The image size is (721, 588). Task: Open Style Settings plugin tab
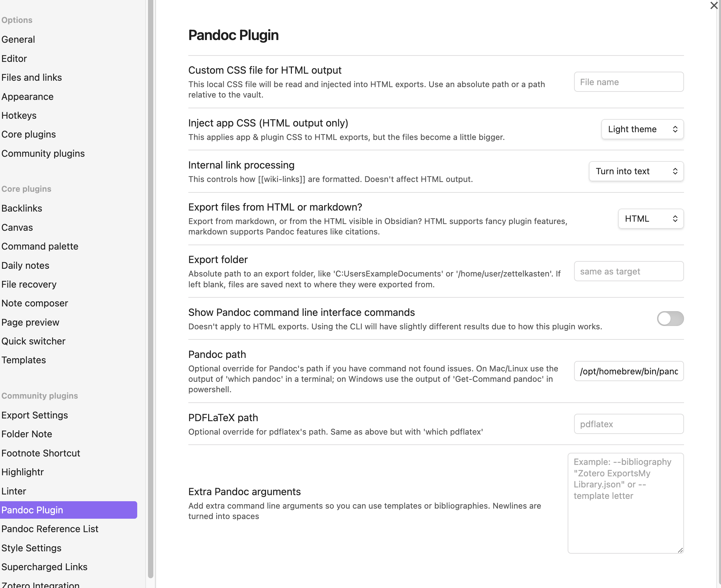pyautogui.click(x=31, y=548)
